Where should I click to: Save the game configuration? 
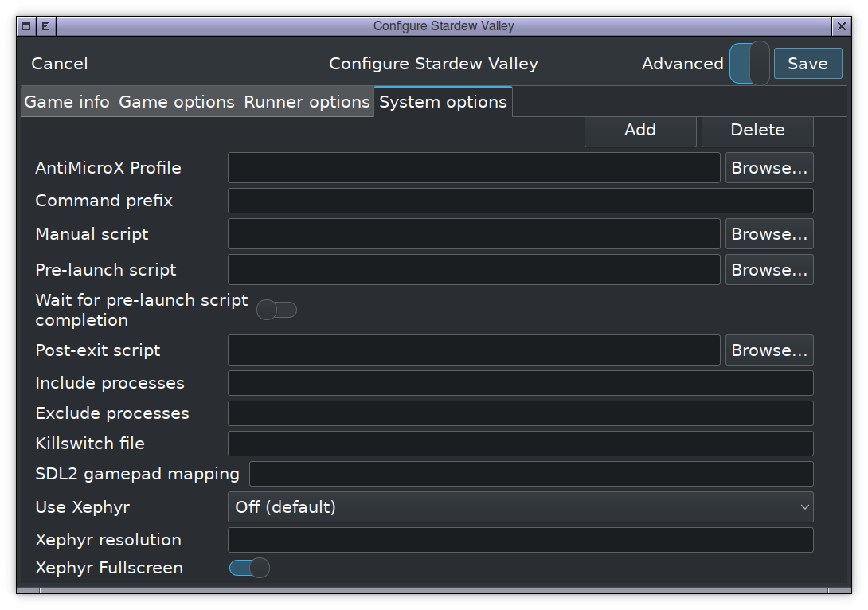tap(807, 64)
